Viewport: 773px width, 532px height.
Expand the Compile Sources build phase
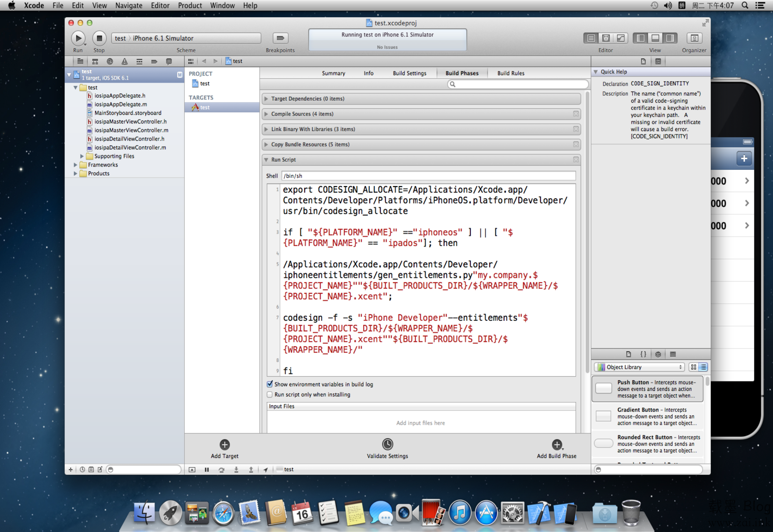tap(266, 113)
